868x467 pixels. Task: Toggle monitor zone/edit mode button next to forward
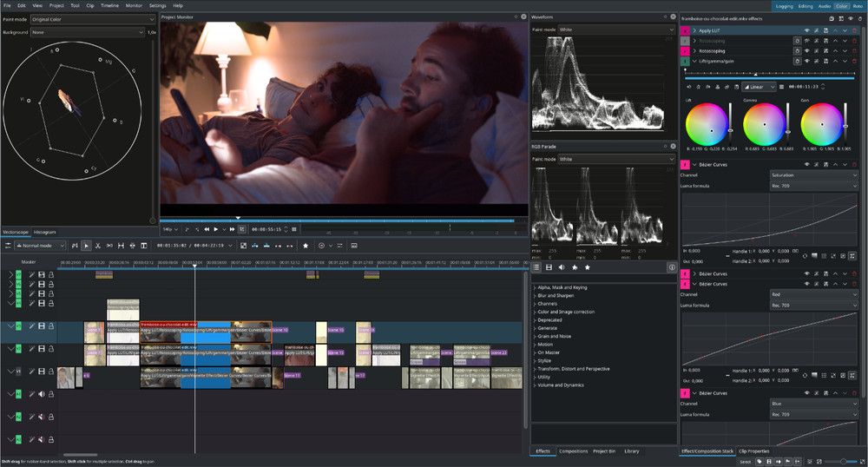(242, 229)
